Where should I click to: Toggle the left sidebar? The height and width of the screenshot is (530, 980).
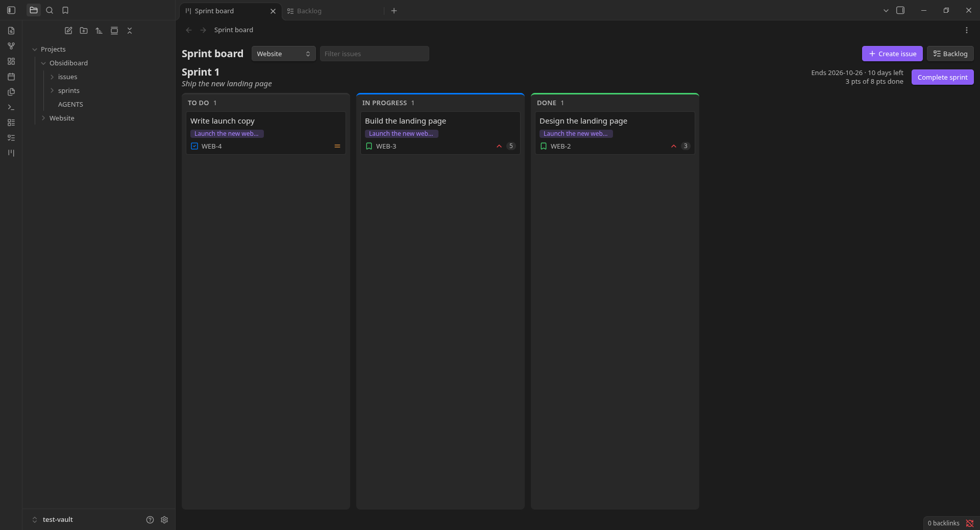tap(11, 10)
